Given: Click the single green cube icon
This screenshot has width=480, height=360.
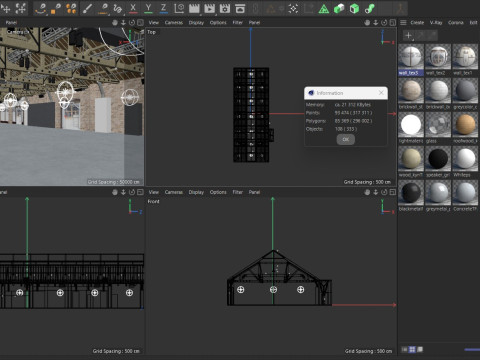Looking at the screenshot, I should coord(354,8).
